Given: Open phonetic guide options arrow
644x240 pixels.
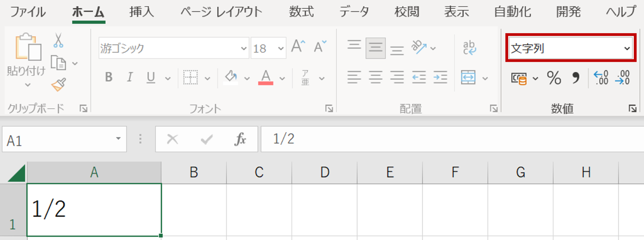Looking at the screenshot, I should pyautogui.click(x=322, y=79).
